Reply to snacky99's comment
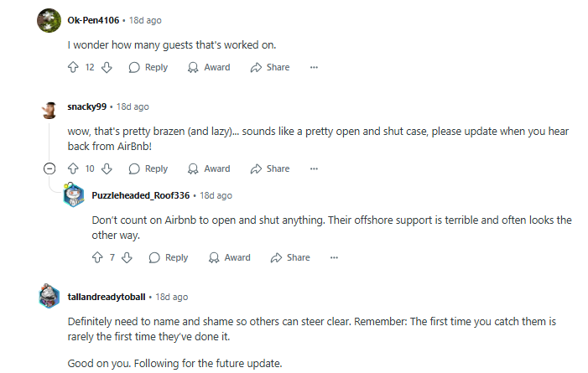This screenshot has height=373, width=588. [x=148, y=168]
